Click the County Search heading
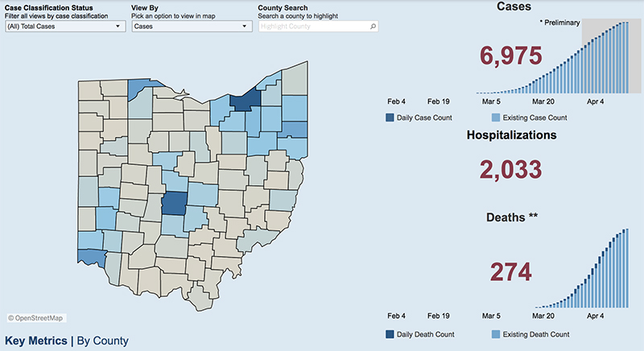The image size is (644, 351). [x=283, y=8]
